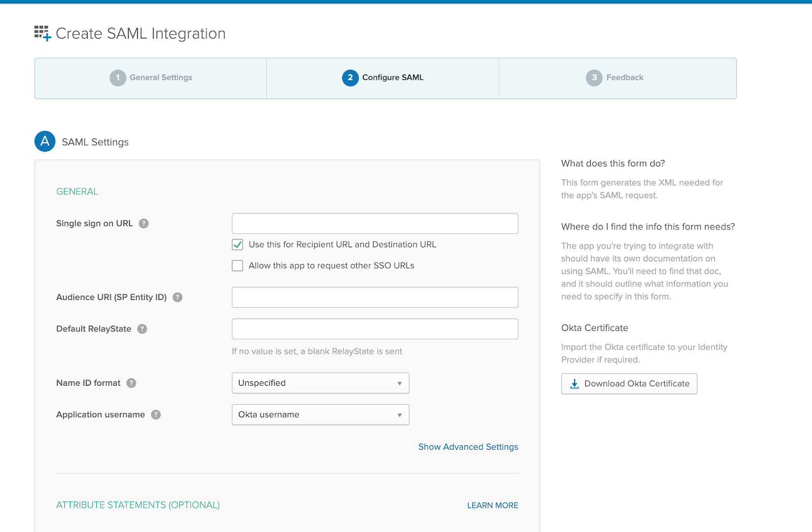This screenshot has width=812, height=532.
Task: Enable Allow this app to request other SSO URLs
Action: (238, 265)
